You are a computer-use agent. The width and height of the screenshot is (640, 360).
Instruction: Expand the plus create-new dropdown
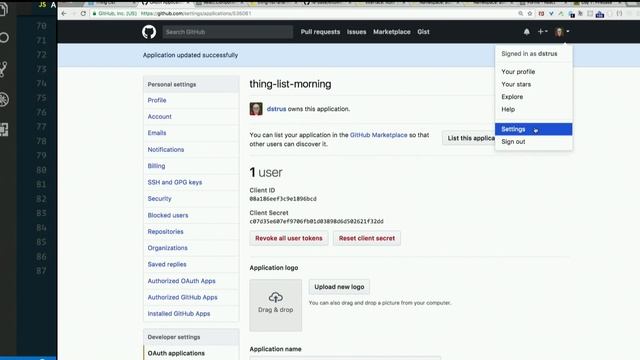(x=542, y=31)
